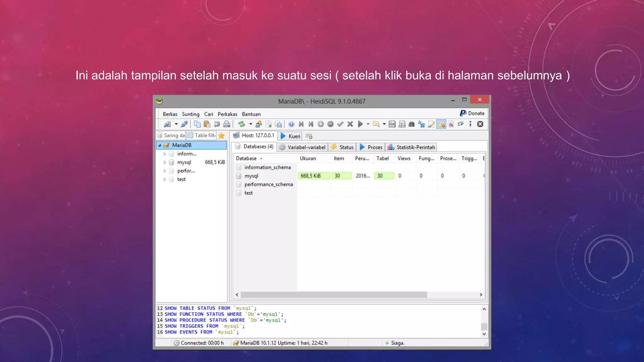
Task: Toggle the warning stop-on-errors icon
Action: click(441, 124)
